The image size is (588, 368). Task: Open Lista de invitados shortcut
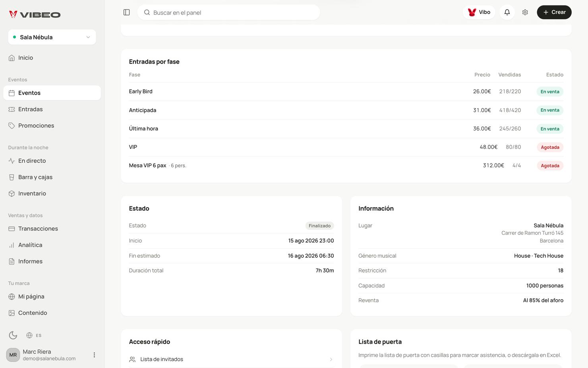[x=231, y=359]
